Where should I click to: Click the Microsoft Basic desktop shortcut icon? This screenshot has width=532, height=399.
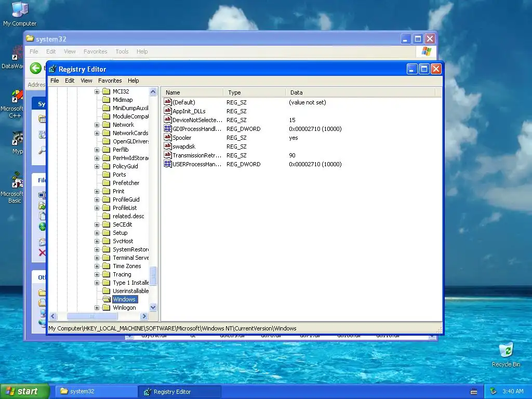click(16, 180)
